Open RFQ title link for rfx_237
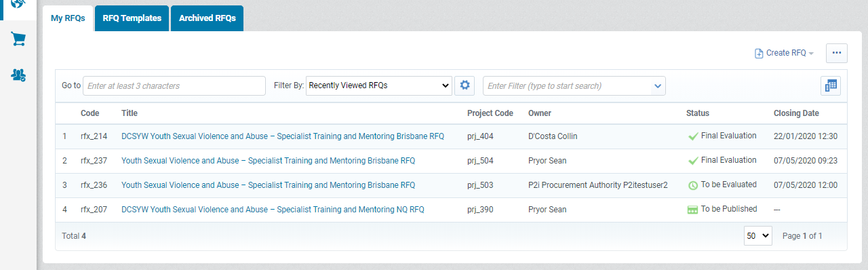The image size is (868, 270). point(268,161)
